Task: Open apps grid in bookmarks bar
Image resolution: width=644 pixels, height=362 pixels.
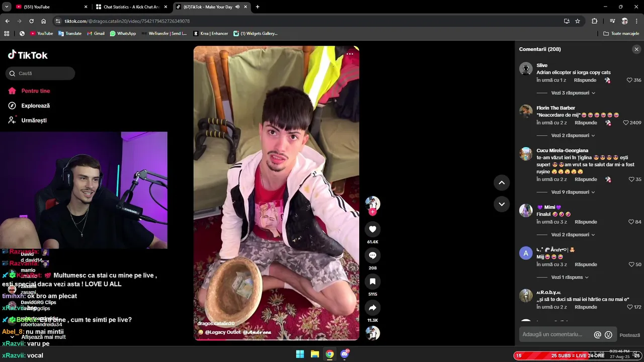Action: 7,34
